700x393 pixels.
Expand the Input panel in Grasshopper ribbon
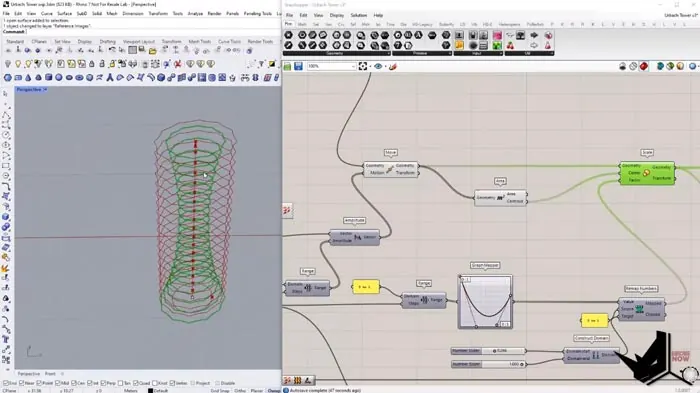tap(501, 53)
